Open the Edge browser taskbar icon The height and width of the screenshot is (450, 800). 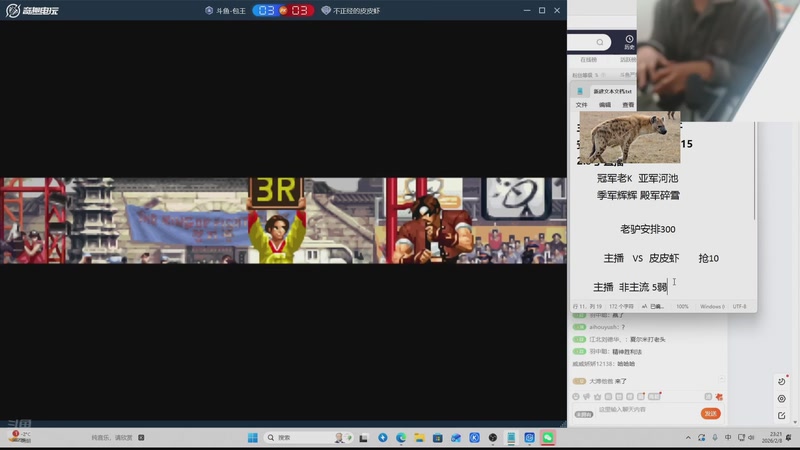point(401,438)
